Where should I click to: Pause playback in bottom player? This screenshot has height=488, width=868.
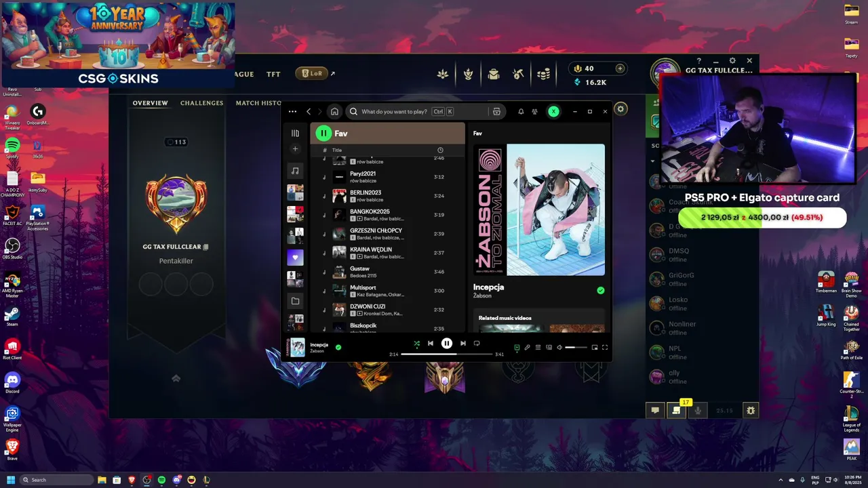click(446, 344)
